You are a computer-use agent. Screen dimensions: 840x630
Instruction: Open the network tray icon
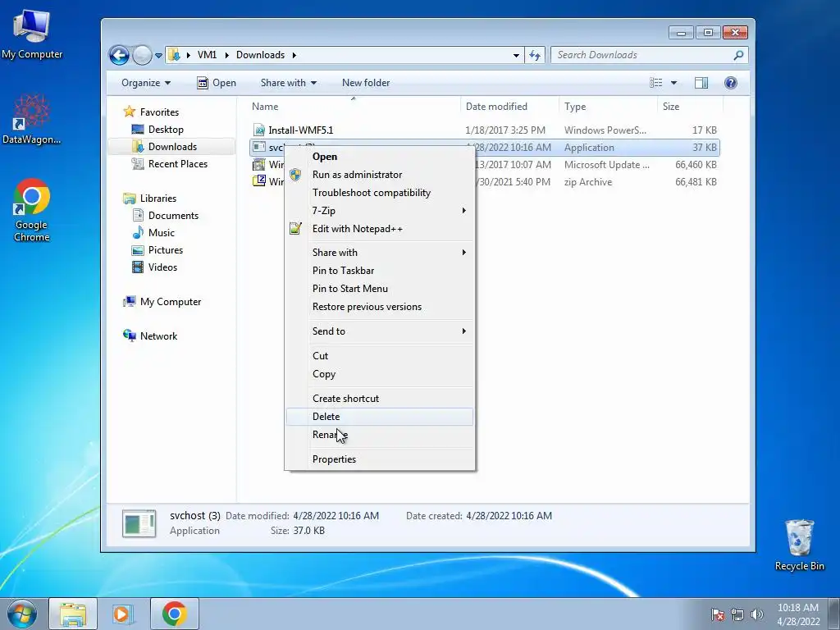pyautogui.click(x=737, y=614)
